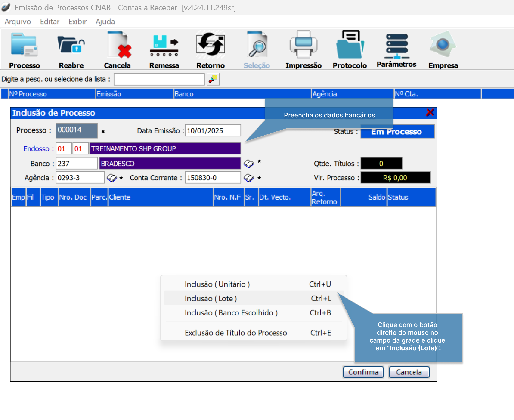Image resolution: width=514 pixels, height=420 pixels.
Task: Close the Inclusão de Processo dialog
Action: pyautogui.click(x=430, y=113)
